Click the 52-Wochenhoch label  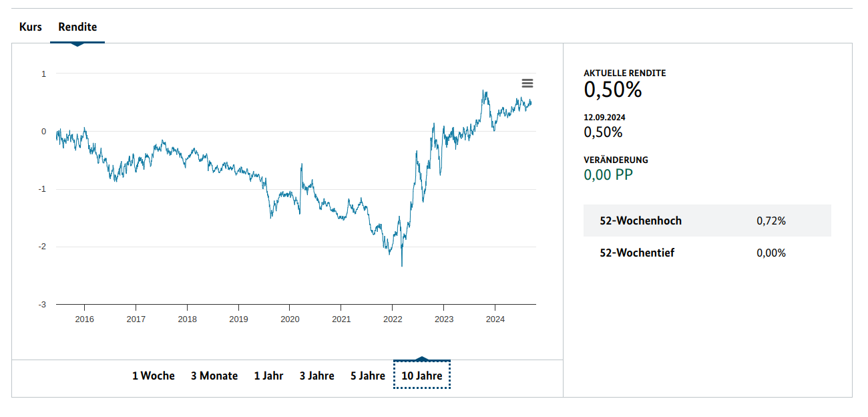[x=641, y=221]
